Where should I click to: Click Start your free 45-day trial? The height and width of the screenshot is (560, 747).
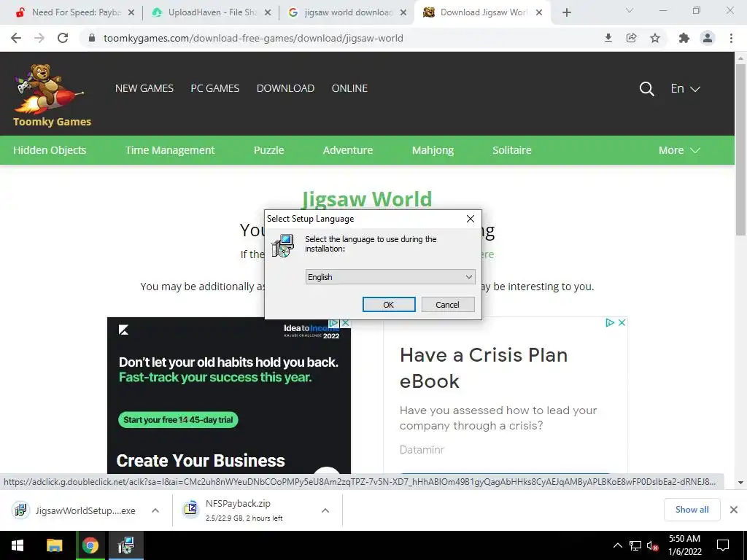click(178, 419)
